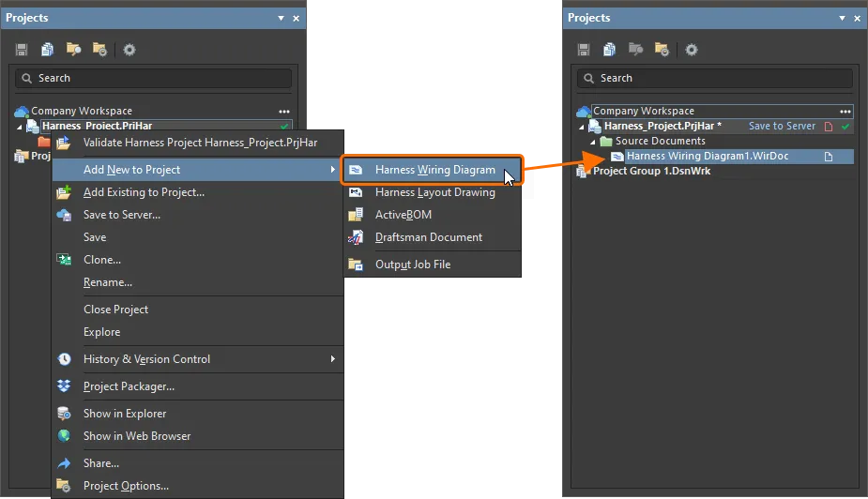Select Harness Wiring Diagram1.WirDoc in tree
The width and height of the screenshot is (868, 499).
point(708,157)
